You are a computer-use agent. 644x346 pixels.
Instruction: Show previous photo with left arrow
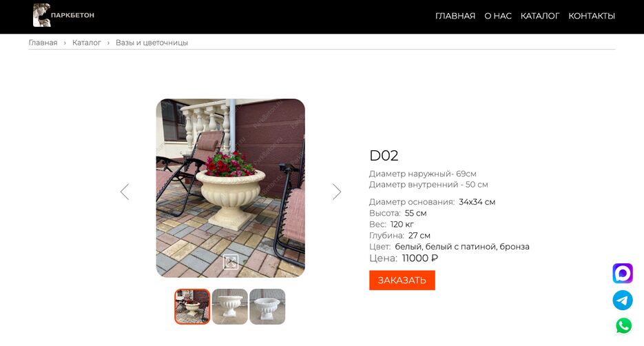click(x=125, y=192)
